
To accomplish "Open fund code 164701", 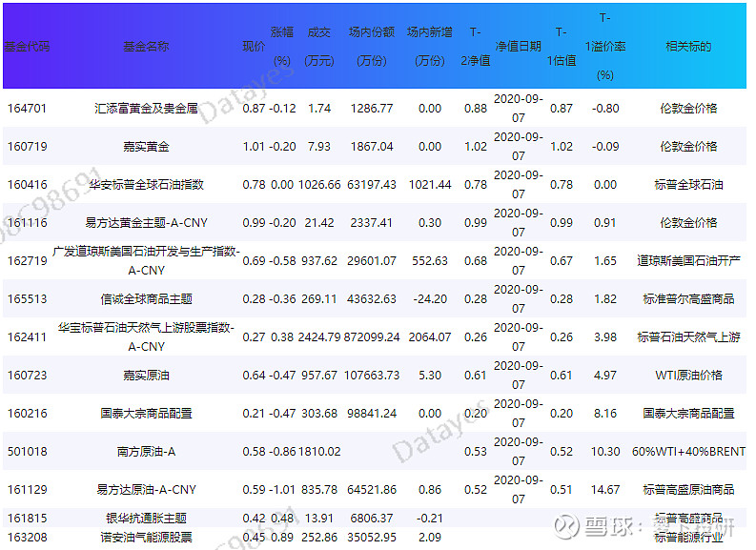I will coord(27,109).
